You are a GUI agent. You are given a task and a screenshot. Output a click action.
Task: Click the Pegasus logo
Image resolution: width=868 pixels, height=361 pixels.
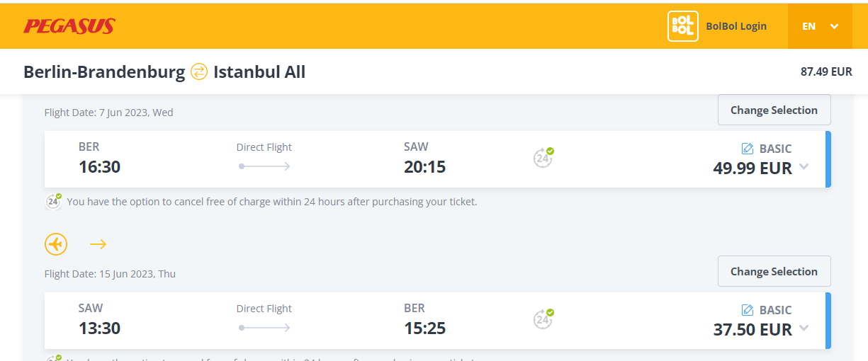(69, 26)
